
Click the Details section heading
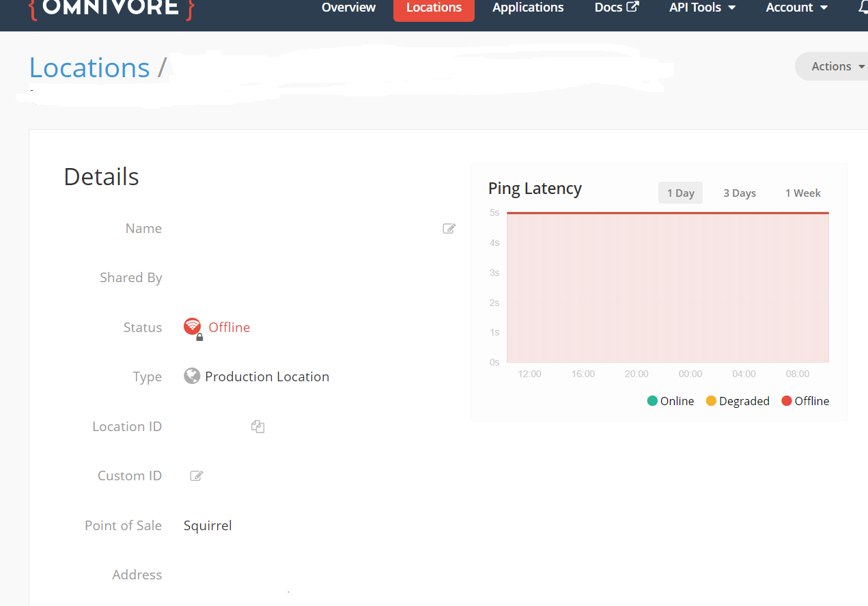tap(101, 177)
